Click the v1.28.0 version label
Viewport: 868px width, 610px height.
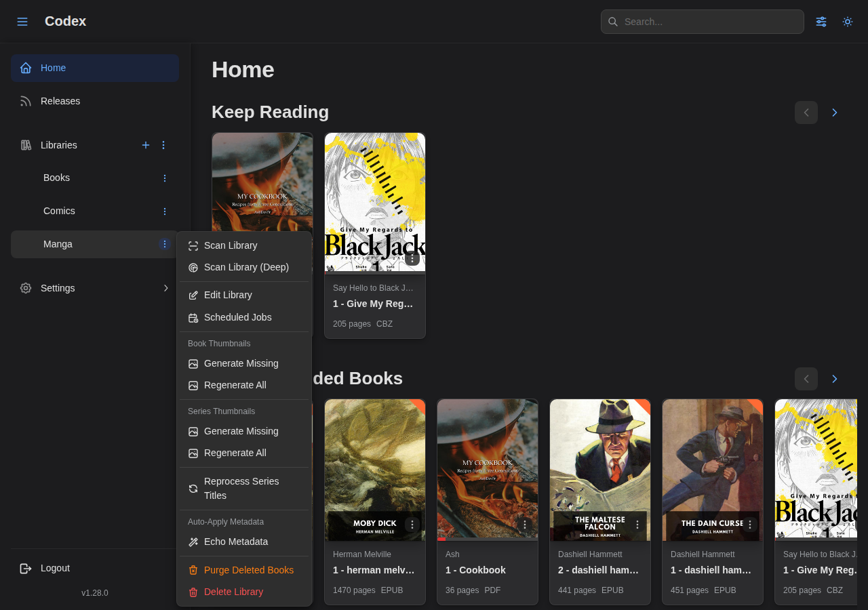tap(95, 593)
